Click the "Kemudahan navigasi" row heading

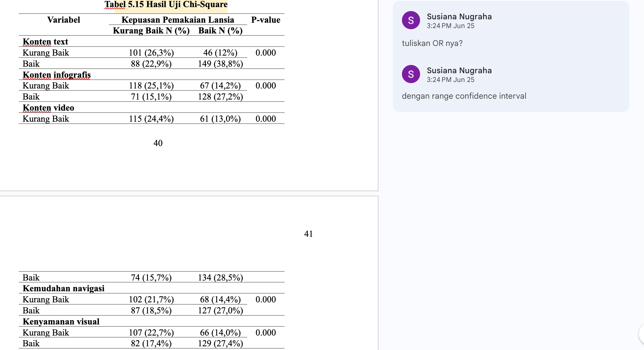tap(63, 288)
